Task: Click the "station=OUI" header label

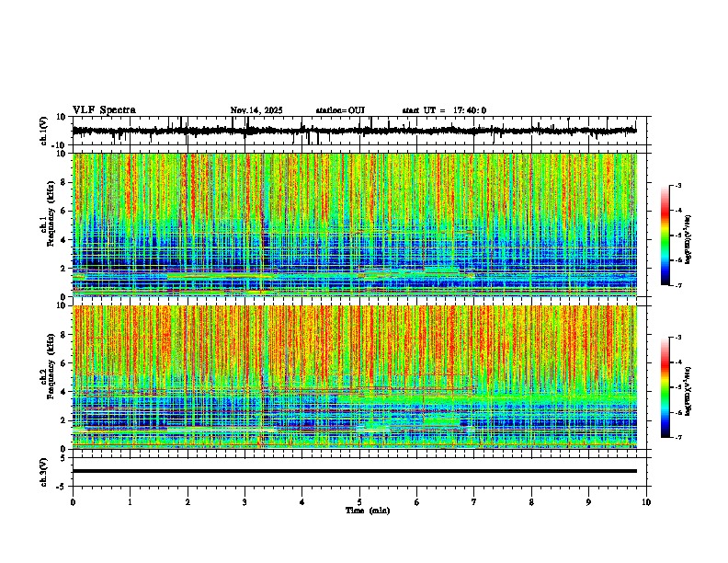Action: 340,110
